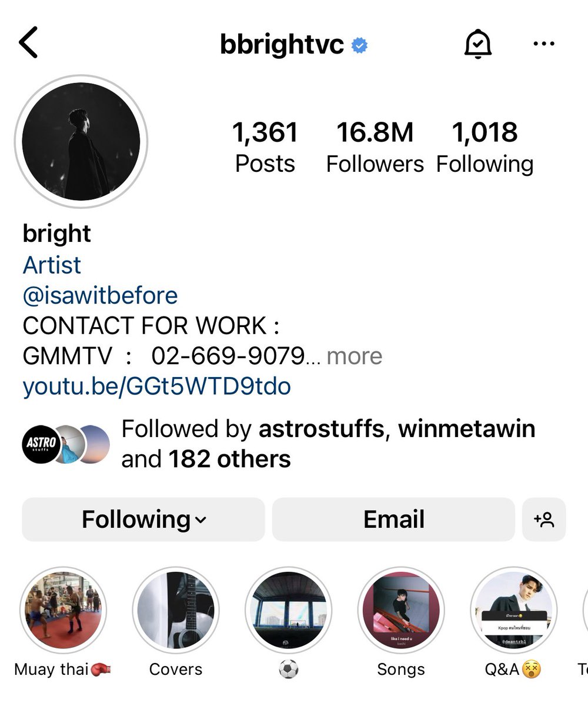Open the Q&A story highlight
Image resolution: width=588 pixels, height=706 pixels.
(x=513, y=611)
